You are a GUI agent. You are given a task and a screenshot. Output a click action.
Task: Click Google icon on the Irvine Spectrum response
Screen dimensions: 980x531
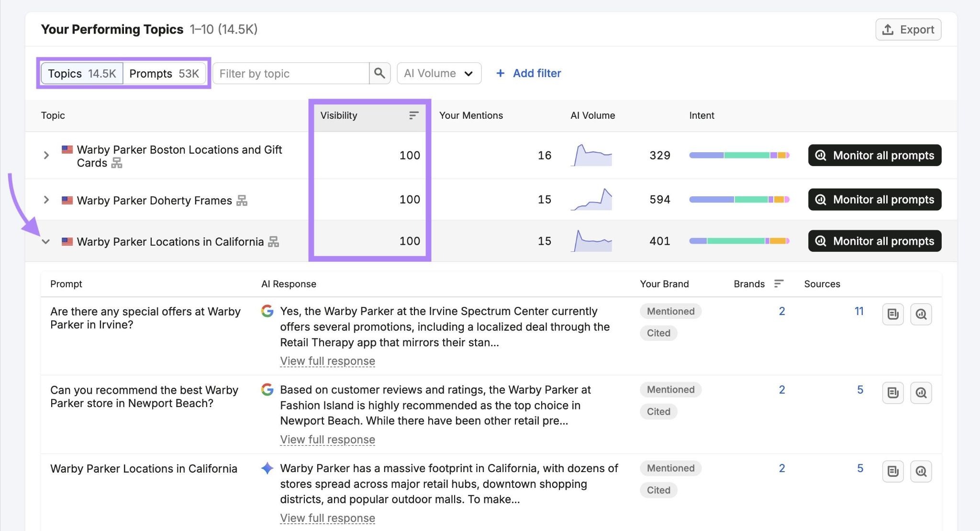tap(267, 311)
